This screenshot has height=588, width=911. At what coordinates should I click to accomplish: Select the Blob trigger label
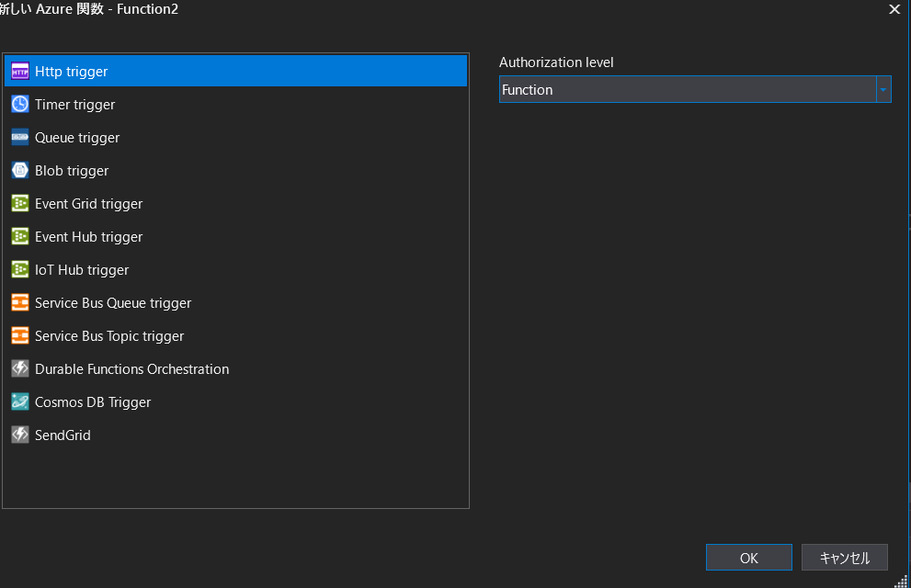pos(72,171)
